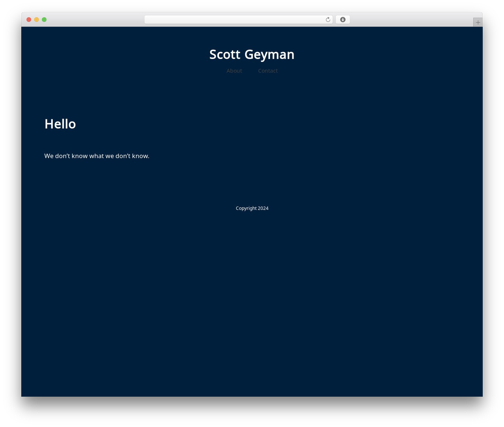This screenshot has height=427, width=504.
Task: Open a new tab with the plus button
Action: click(x=478, y=22)
